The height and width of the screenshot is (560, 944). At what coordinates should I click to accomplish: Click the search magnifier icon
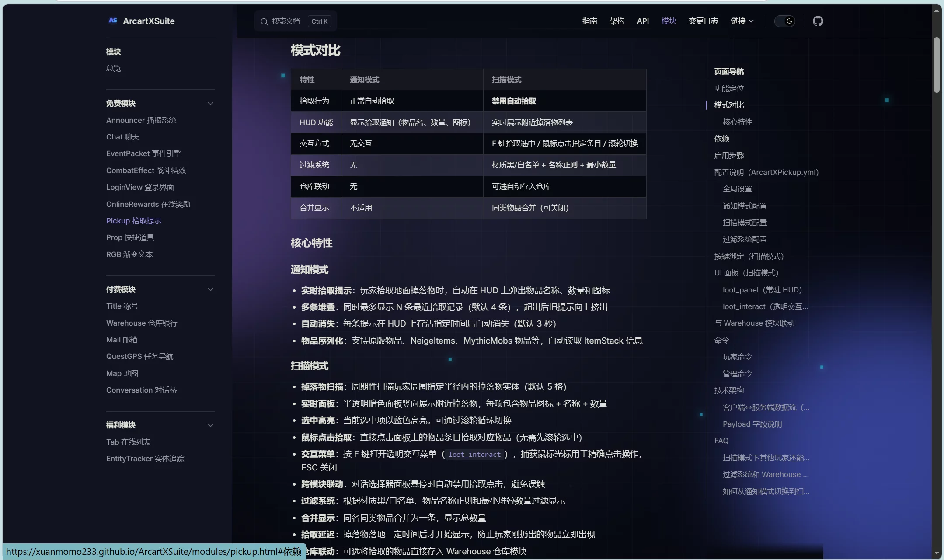[x=264, y=21]
